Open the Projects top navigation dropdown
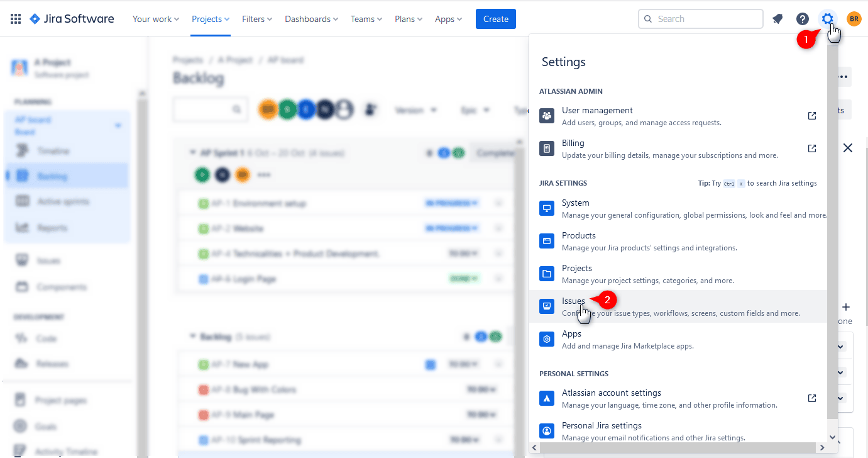 click(211, 19)
